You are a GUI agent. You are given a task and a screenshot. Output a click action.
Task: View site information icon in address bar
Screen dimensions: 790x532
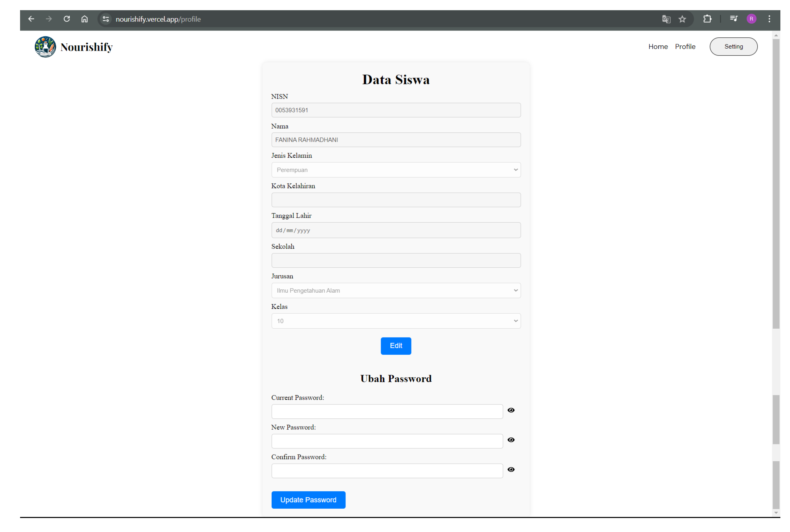pos(105,19)
